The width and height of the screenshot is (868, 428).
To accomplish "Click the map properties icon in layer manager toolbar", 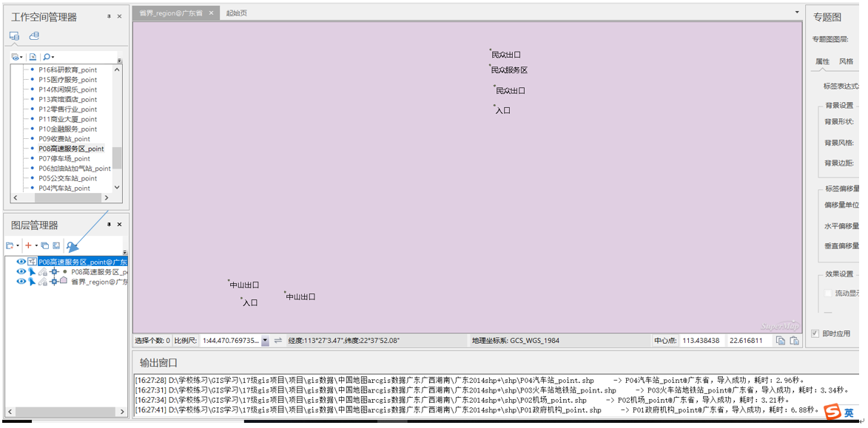I will 56,246.
